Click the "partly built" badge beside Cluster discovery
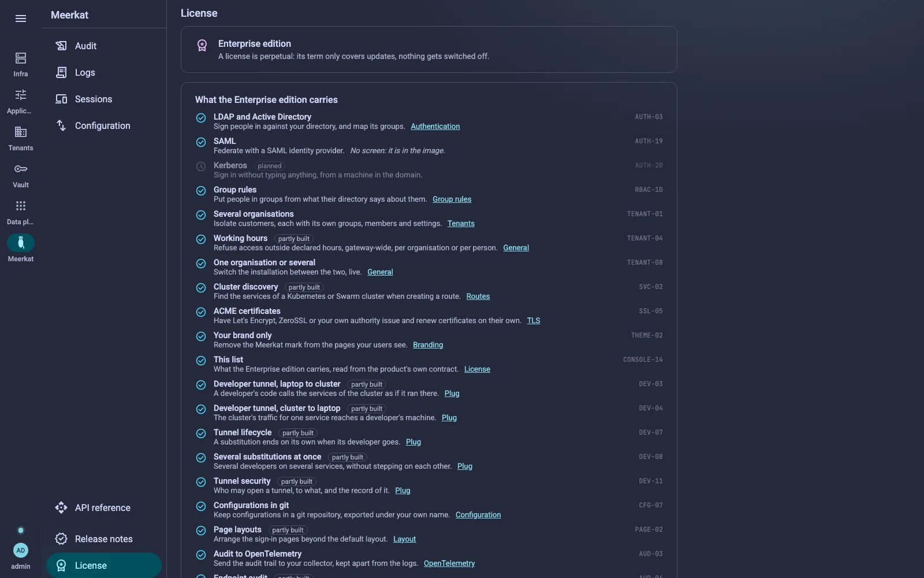The height and width of the screenshot is (578, 924). 304,287
